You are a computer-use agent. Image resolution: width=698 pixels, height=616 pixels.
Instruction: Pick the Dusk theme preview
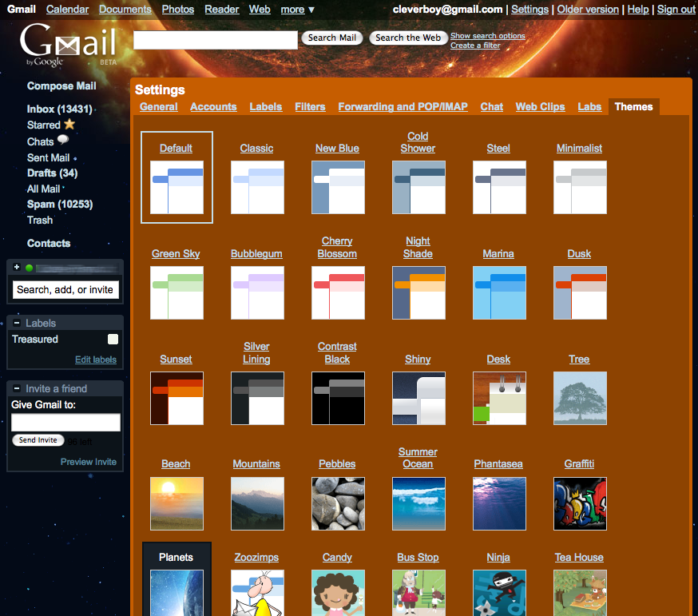(580, 293)
